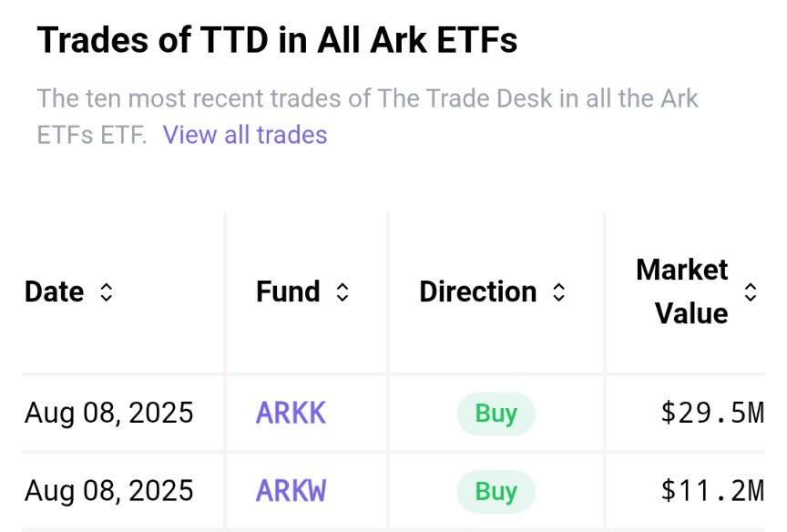Screen dimensions: 787x532
Task: Click the $29.5M market value cell
Action: pyautogui.click(x=712, y=414)
